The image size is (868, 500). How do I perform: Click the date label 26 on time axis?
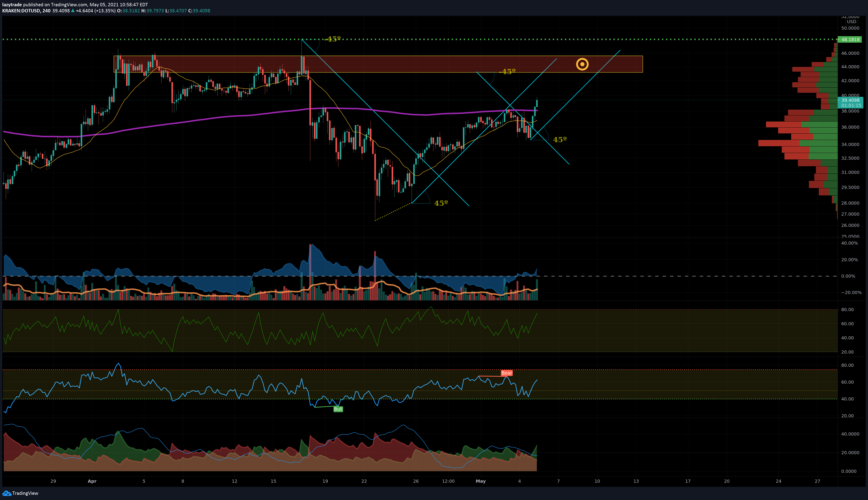(416, 481)
